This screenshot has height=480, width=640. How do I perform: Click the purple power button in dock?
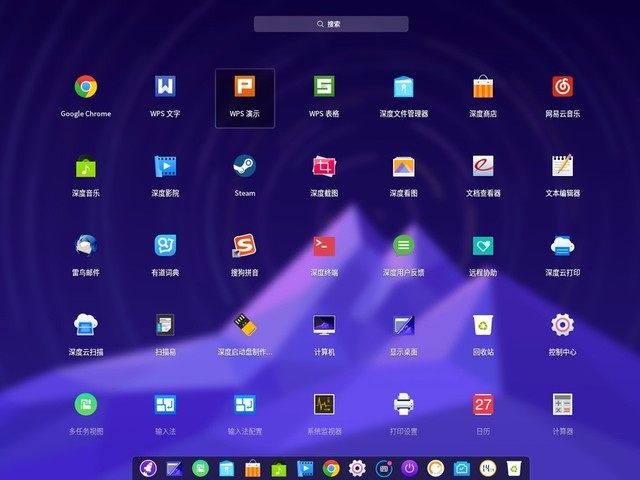(409, 468)
